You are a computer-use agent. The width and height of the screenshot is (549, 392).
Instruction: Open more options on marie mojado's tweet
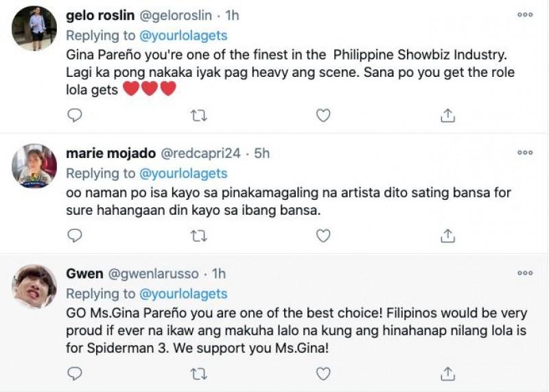click(525, 152)
